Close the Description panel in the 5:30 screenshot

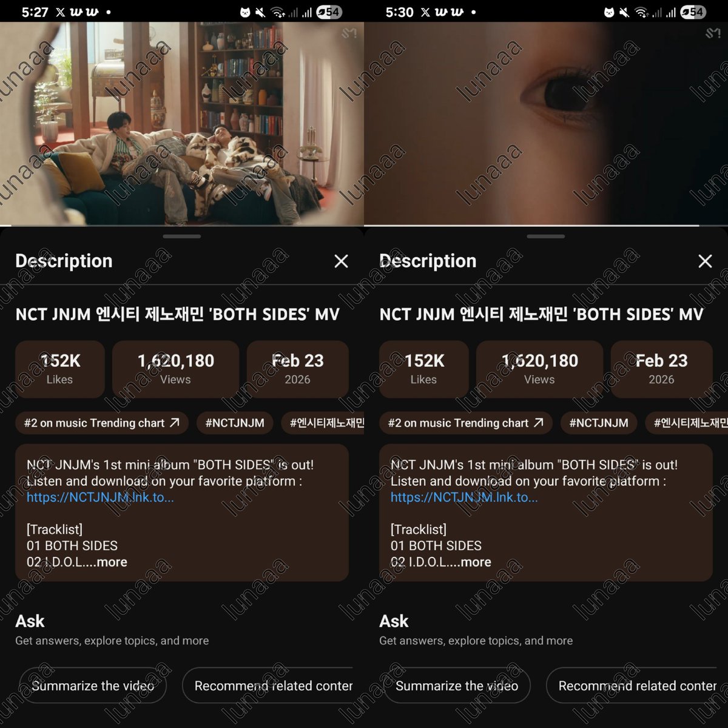pyautogui.click(x=706, y=261)
